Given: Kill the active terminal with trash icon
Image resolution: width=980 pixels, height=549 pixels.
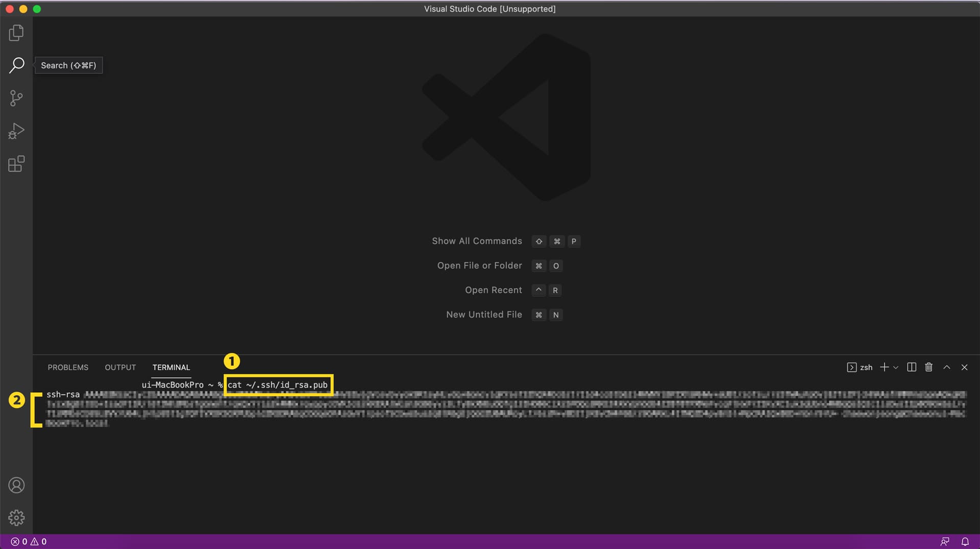Looking at the screenshot, I should click(928, 367).
